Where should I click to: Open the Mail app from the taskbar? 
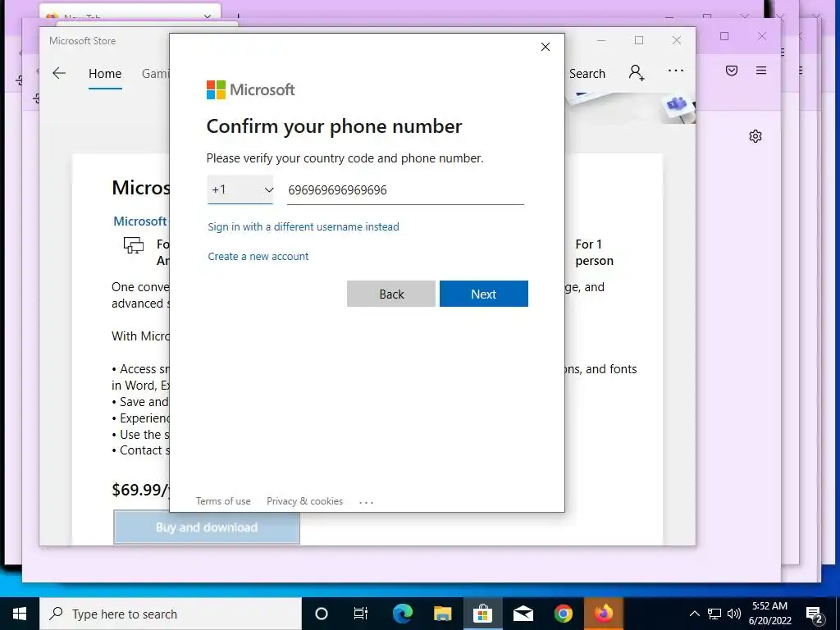523,614
